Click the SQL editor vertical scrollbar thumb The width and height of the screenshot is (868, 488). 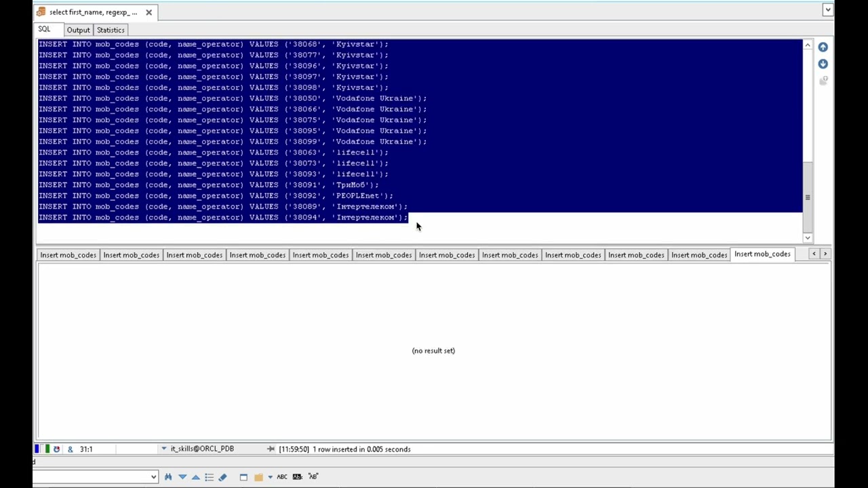pyautogui.click(x=807, y=197)
